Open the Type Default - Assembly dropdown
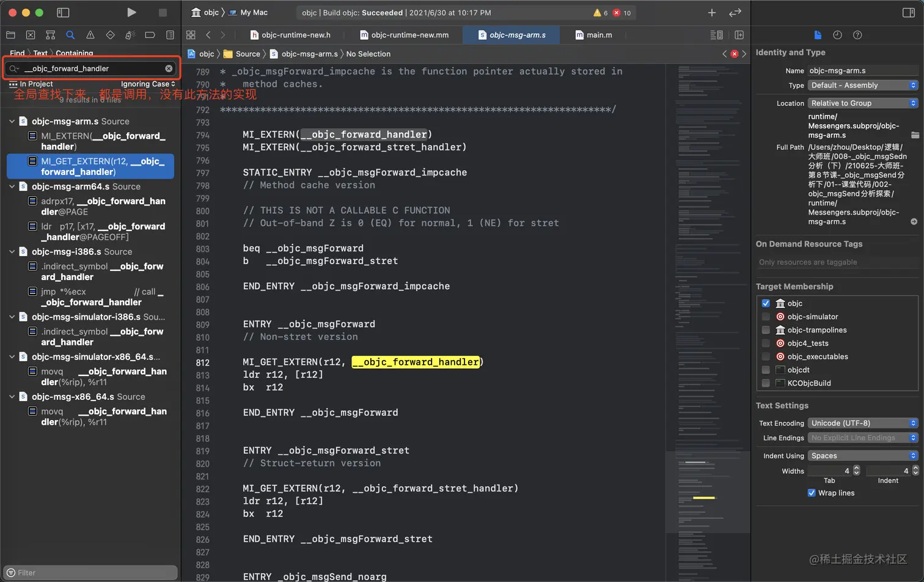The image size is (924, 582). coord(863,86)
